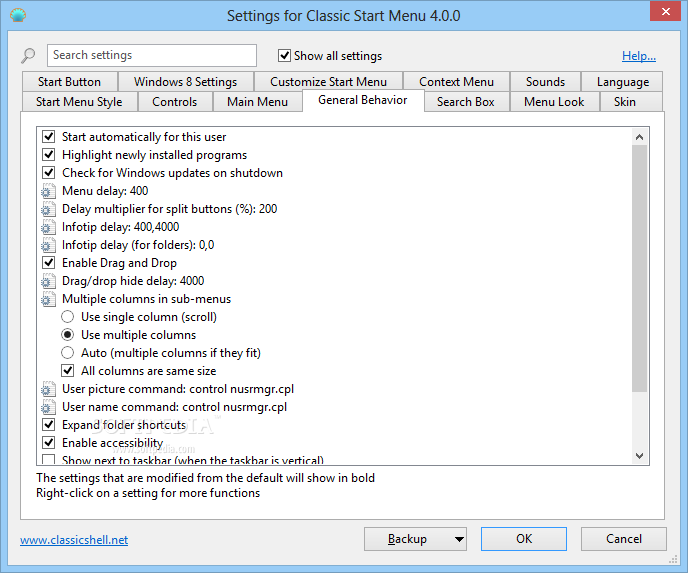Select the Start Menu Style tab

pos(79,102)
